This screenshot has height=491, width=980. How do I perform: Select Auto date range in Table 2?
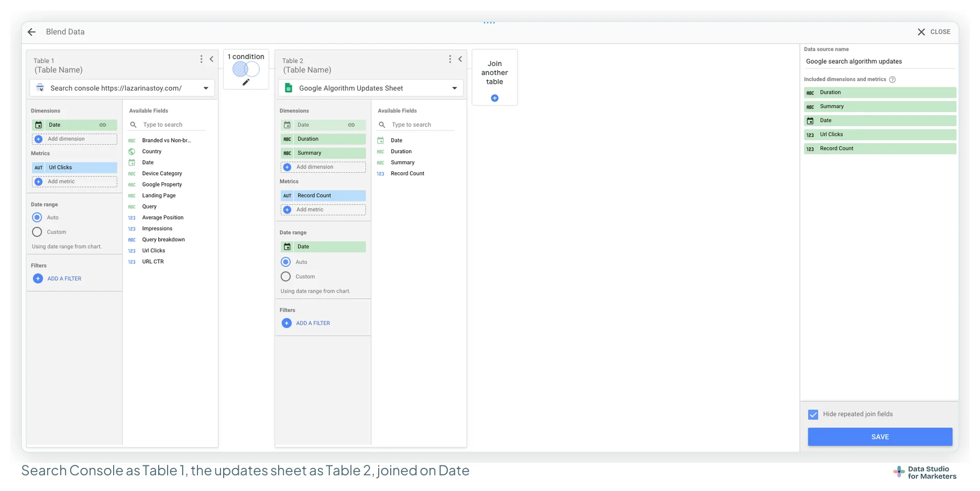coord(286,262)
